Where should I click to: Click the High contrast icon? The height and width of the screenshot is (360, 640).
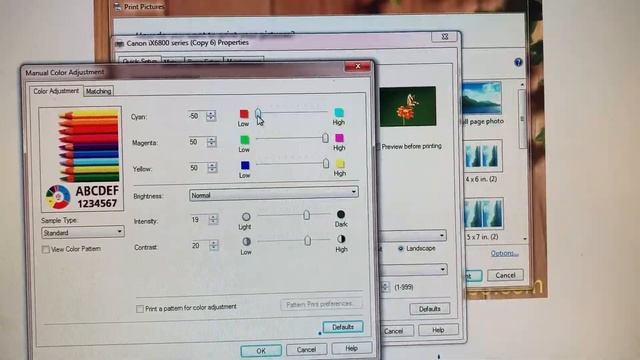pyautogui.click(x=341, y=239)
